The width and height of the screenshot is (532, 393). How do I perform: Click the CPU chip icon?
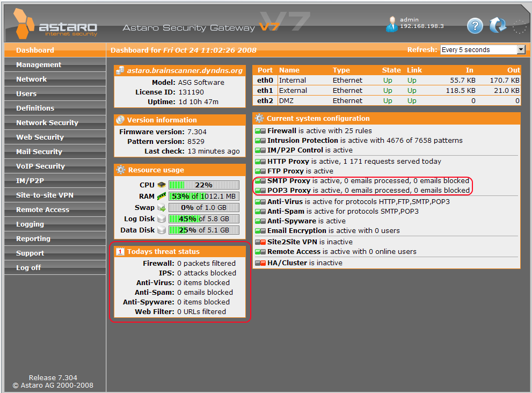pos(162,185)
